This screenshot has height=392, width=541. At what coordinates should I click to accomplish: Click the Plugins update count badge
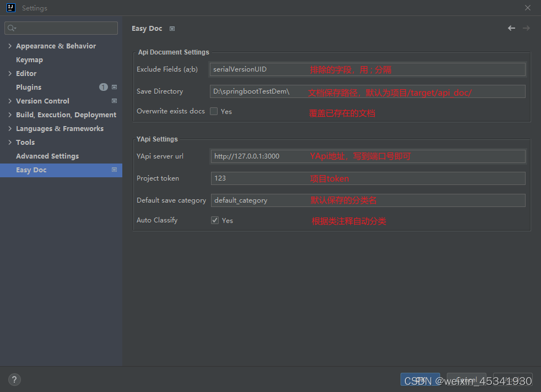click(x=104, y=87)
